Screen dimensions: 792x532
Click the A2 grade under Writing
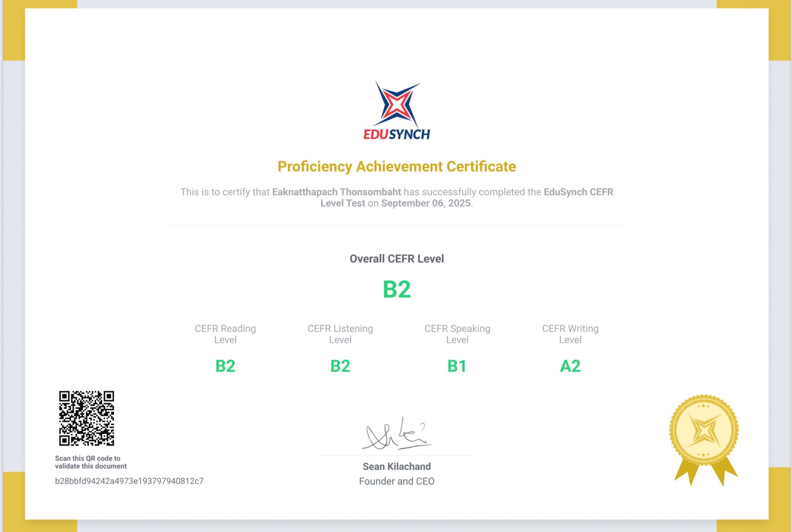click(x=570, y=366)
